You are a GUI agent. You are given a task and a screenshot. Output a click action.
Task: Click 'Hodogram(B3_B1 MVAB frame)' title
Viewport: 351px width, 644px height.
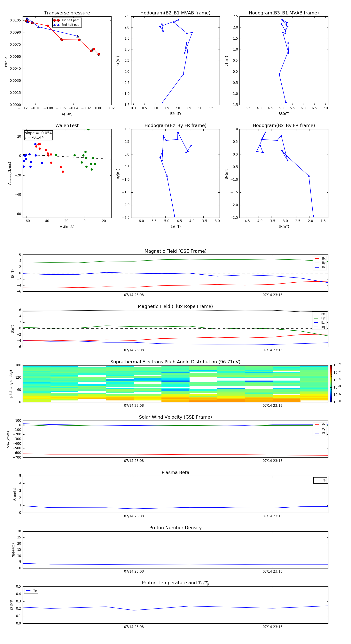284,13
